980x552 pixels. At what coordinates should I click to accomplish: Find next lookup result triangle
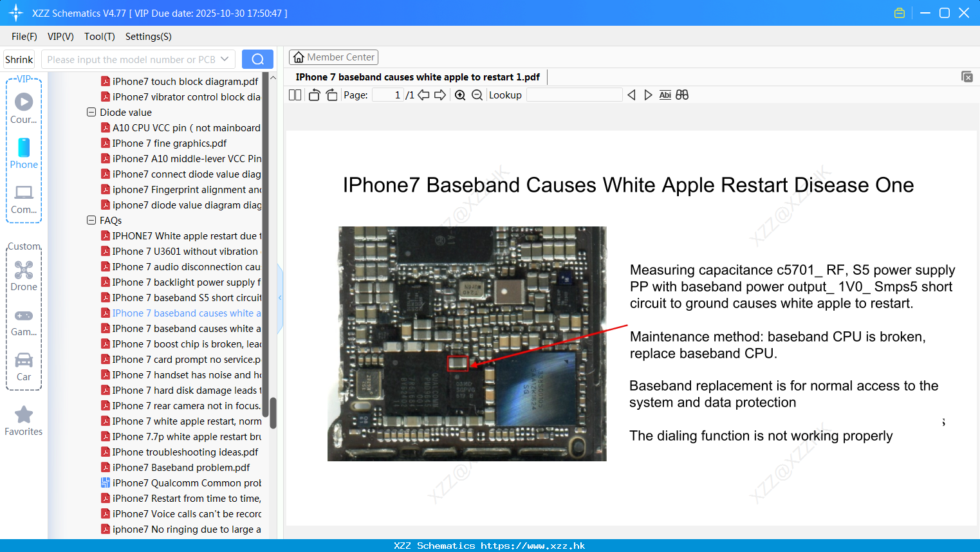(648, 95)
